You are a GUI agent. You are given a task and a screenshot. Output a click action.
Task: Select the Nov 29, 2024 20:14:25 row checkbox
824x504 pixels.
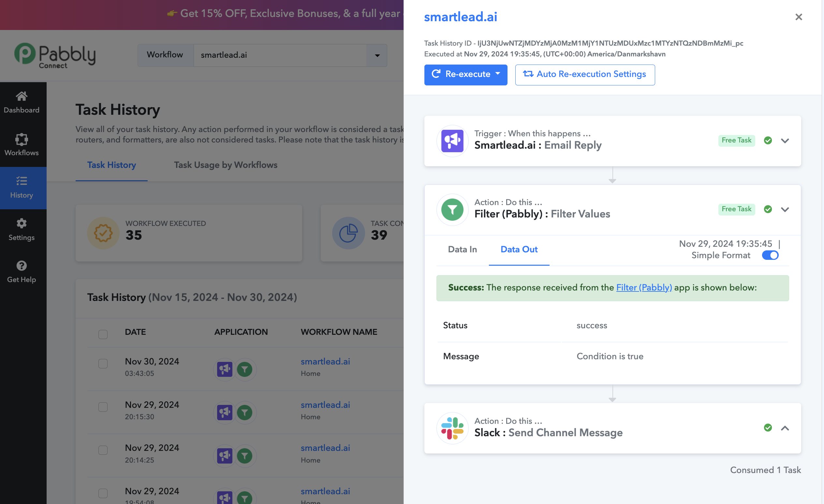103,450
